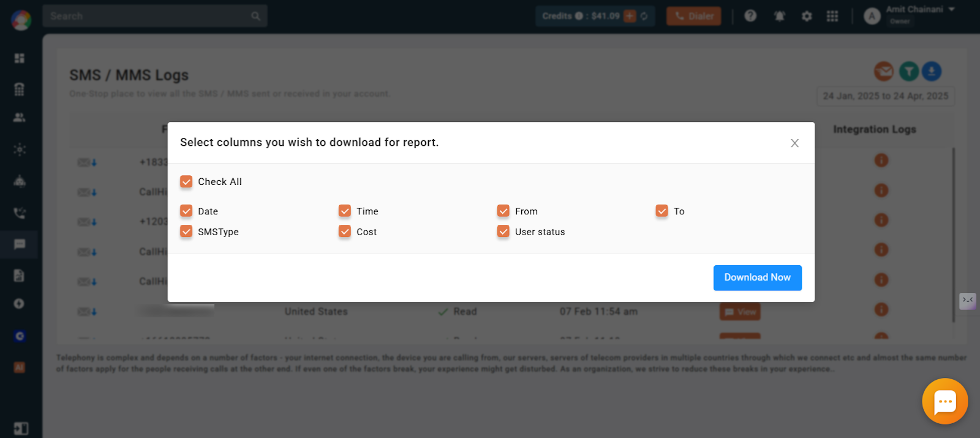This screenshot has width=980, height=438.
Task: Uncheck the Date column checkbox
Action: coord(186,211)
